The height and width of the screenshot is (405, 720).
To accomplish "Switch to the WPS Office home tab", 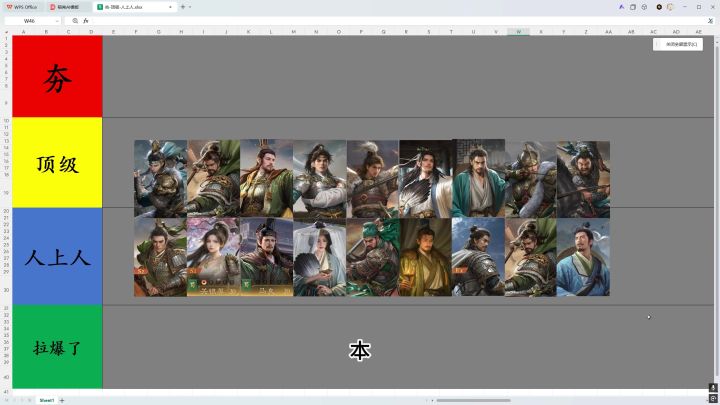I will click(x=22, y=7).
